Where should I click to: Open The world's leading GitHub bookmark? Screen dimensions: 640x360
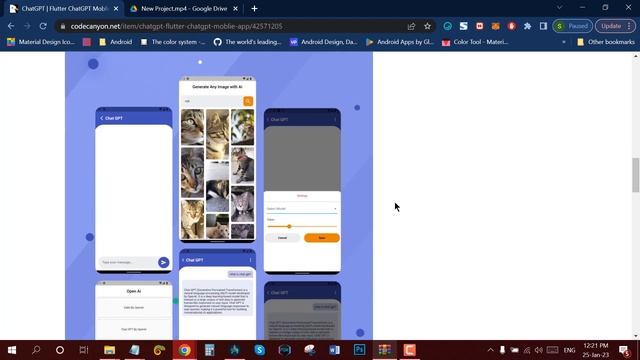(248, 42)
